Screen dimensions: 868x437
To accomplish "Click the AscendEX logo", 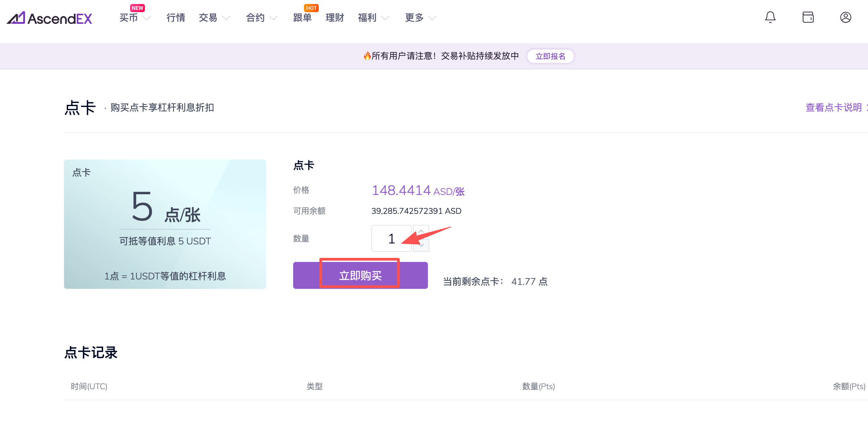I will coord(50,18).
